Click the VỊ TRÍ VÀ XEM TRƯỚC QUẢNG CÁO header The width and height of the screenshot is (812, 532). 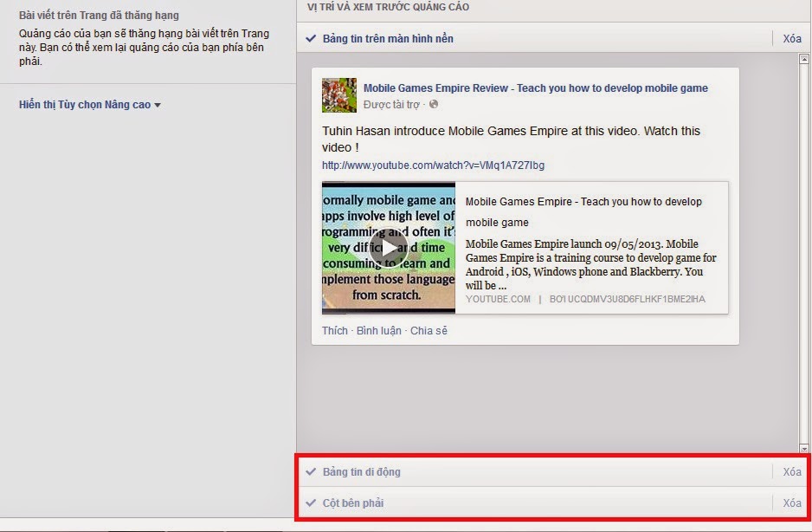pos(388,7)
